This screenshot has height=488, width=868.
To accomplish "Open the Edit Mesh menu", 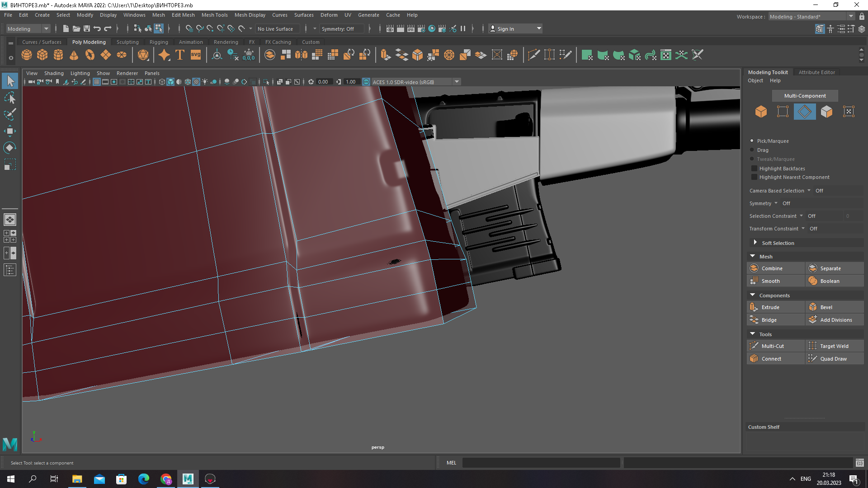I will (183, 15).
